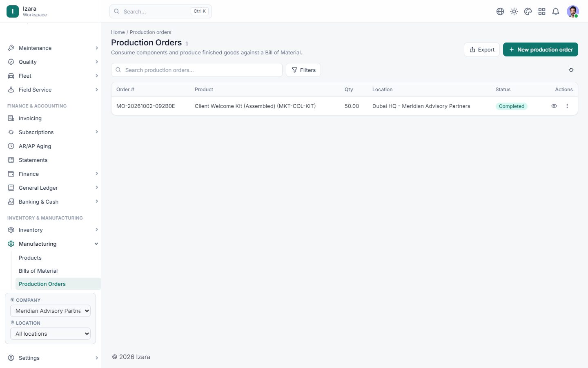Open the Location dropdown selector
This screenshot has width=588, height=368.
click(50, 334)
